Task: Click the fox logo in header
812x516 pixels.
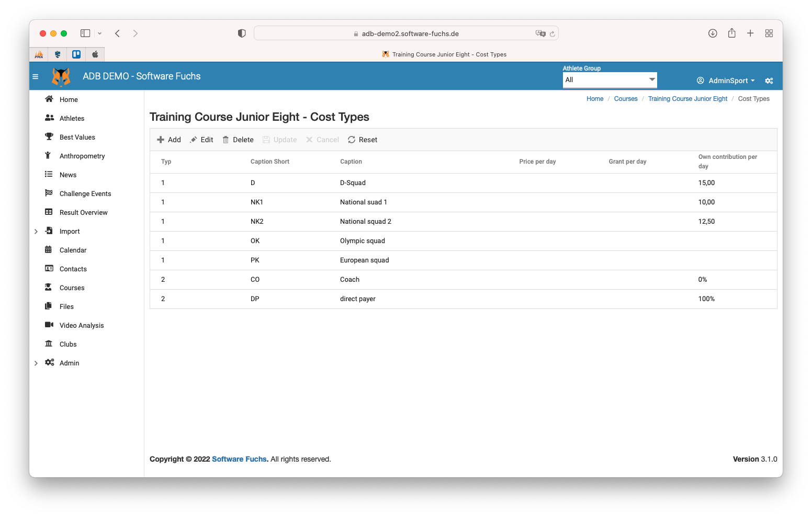Action: pyautogui.click(x=61, y=76)
